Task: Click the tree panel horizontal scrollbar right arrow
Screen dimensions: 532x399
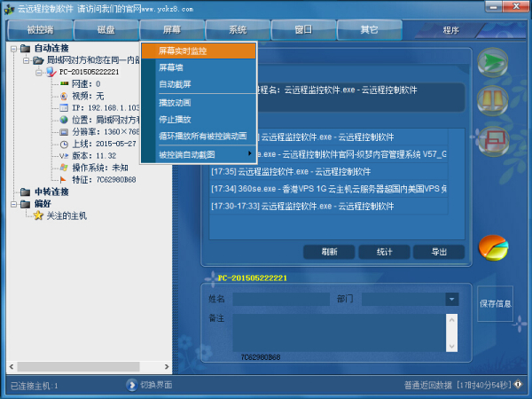Action: [x=167, y=366]
